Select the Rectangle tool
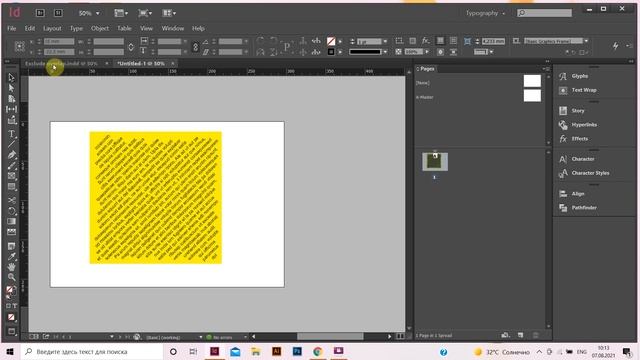This screenshot has width=640, height=360. coord(11,187)
